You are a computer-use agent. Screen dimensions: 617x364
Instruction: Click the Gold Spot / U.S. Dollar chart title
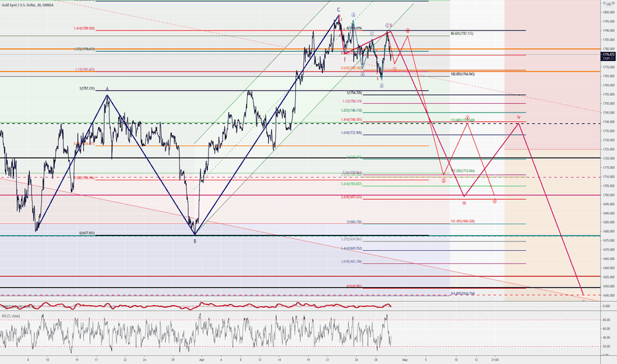(x=27, y=4)
